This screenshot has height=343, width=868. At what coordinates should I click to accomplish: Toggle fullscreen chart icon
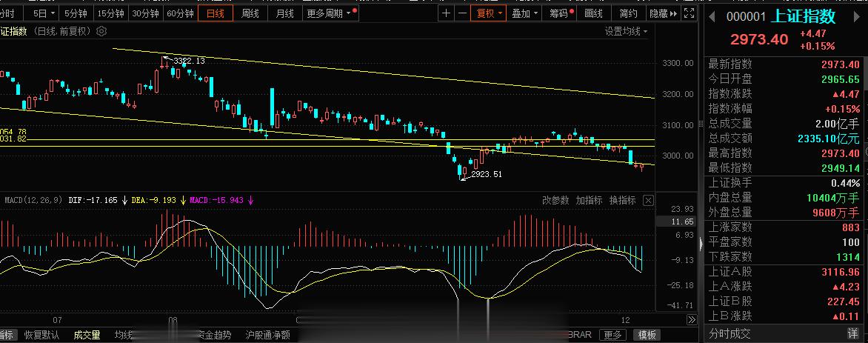coord(689,13)
